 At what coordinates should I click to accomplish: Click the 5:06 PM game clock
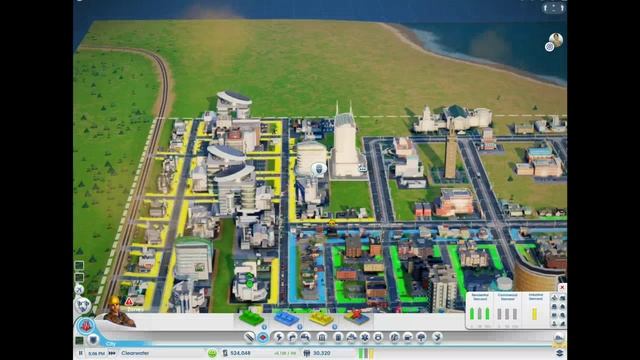(96, 353)
